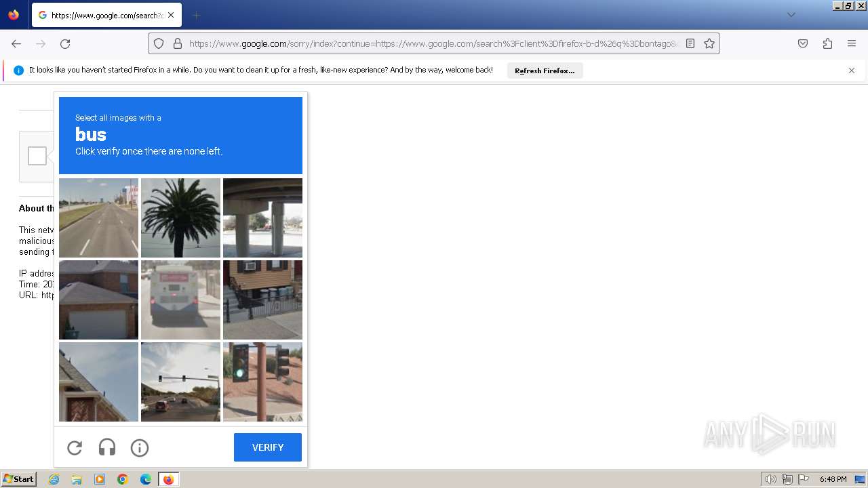This screenshot has height=488, width=868.
Task: Open captcha help info icon
Action: [140, 447]
